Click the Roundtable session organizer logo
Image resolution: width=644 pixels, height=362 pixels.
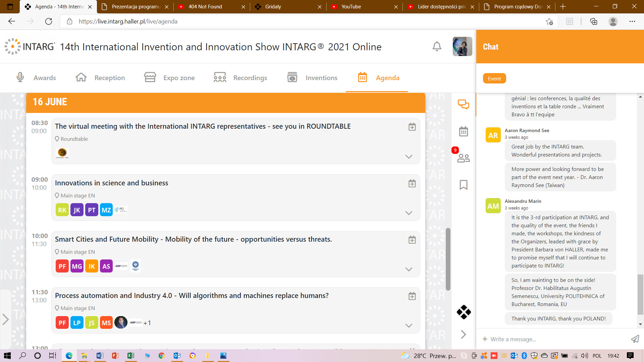coord(62,153)
